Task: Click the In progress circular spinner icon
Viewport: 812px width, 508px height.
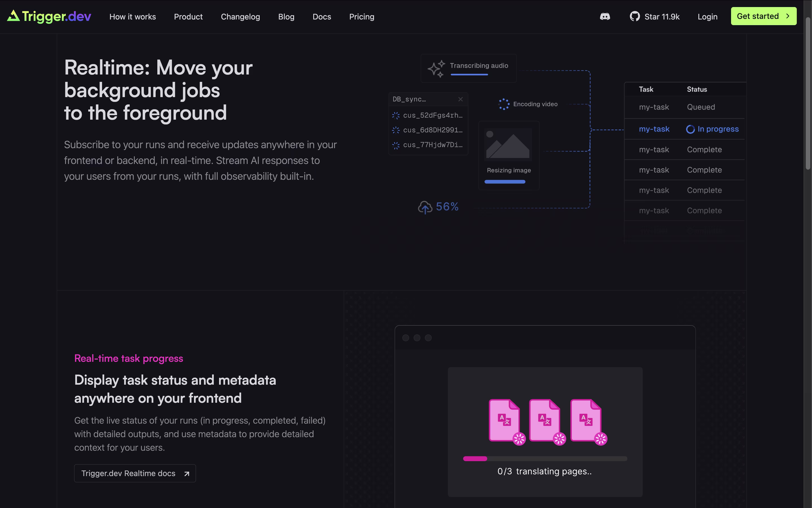Action: tap(690, 129)
